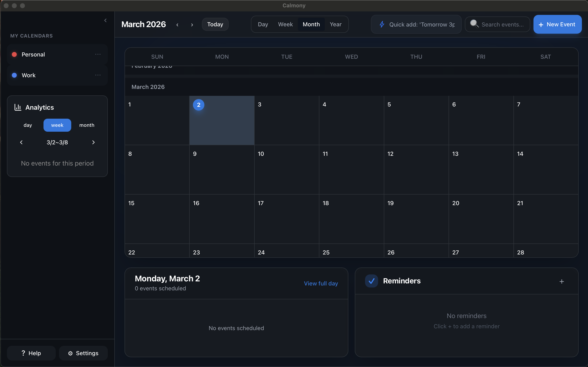This screenshot has width=588, height=367.
Task: Click the Work calendar blue color dot
Action: (x=14, y=75)
